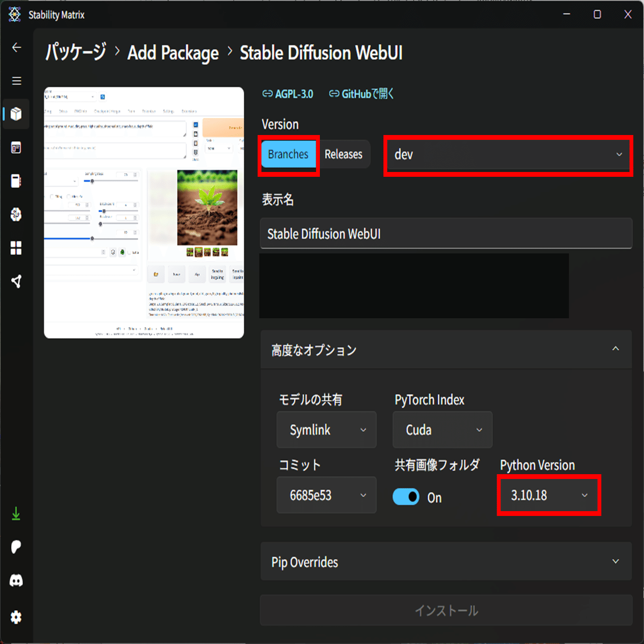Minimize the Stability Matrix window
The height and width of the screenshot is (644, 644).
pyautogui.click(x=567, y=14)
